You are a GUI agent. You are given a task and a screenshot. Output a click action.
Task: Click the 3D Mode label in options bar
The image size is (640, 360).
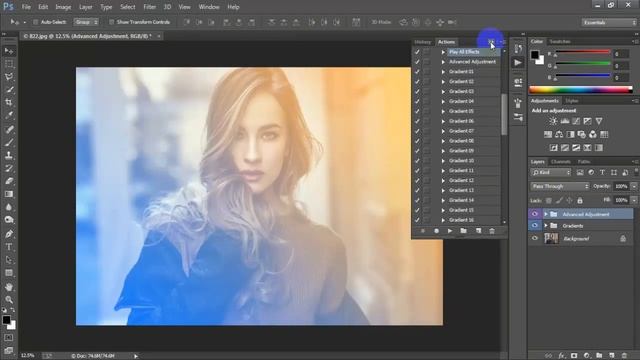381,22
